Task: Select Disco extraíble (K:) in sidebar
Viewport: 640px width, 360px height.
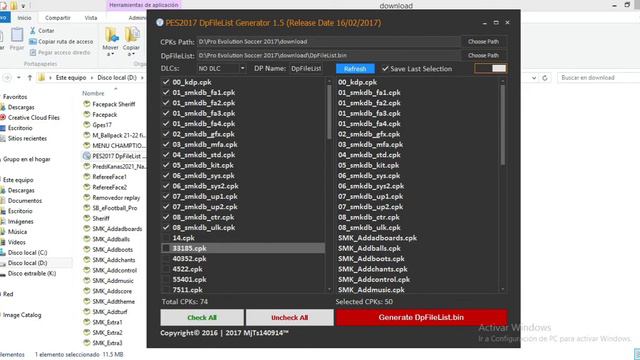Action: (32, 273)
